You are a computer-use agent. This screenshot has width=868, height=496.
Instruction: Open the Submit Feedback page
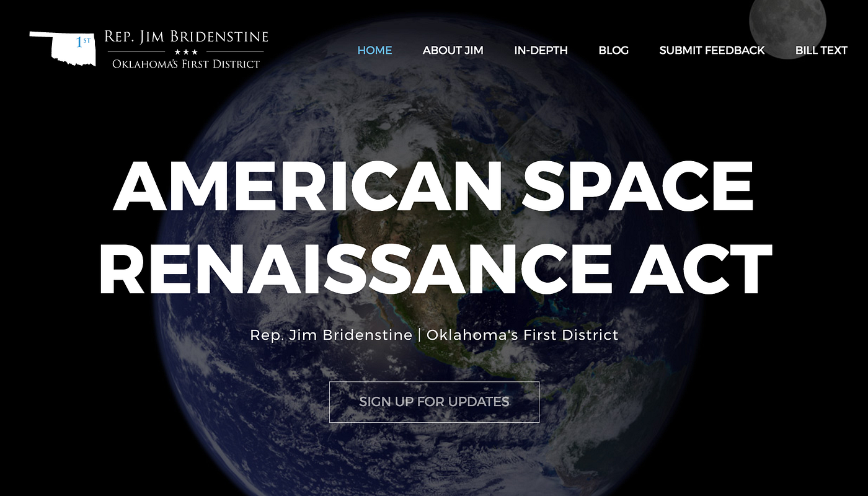[712, 50]
